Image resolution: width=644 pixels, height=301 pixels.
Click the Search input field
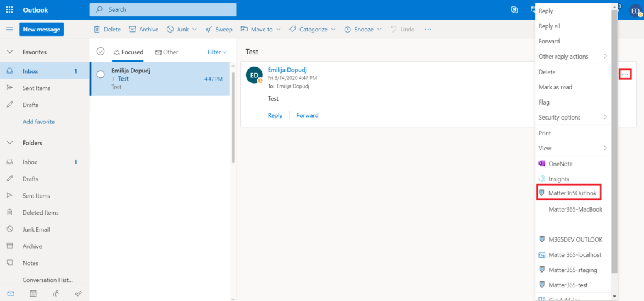click(163, 9)
